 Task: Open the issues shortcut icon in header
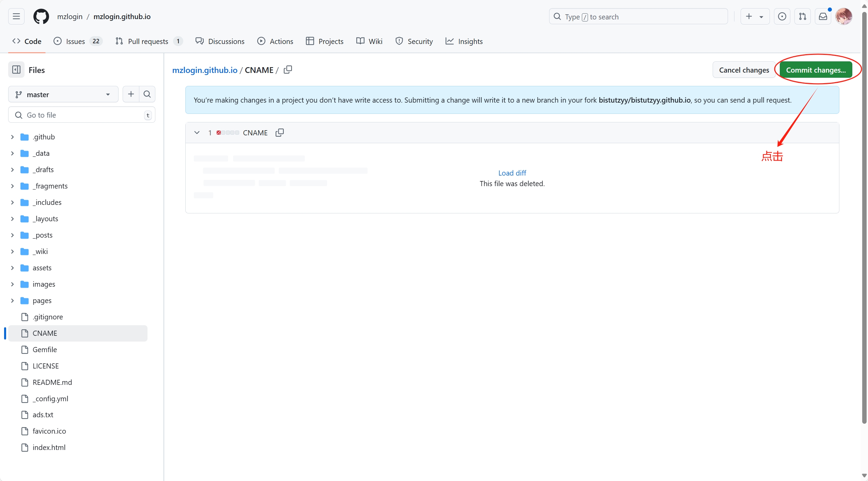(x=782, y=16)
